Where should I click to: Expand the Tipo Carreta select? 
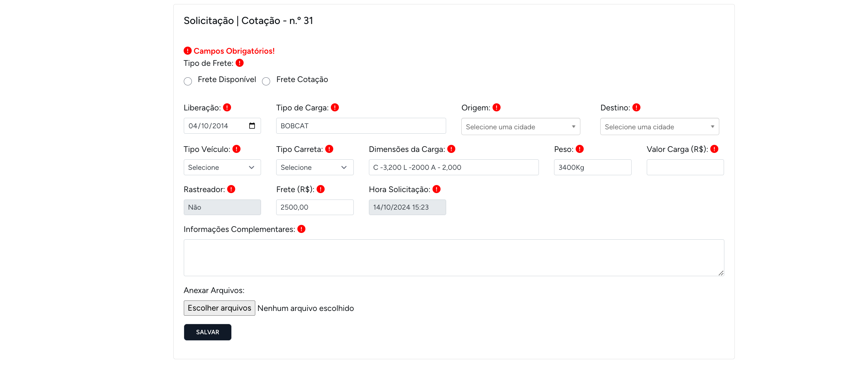[314, 167]
